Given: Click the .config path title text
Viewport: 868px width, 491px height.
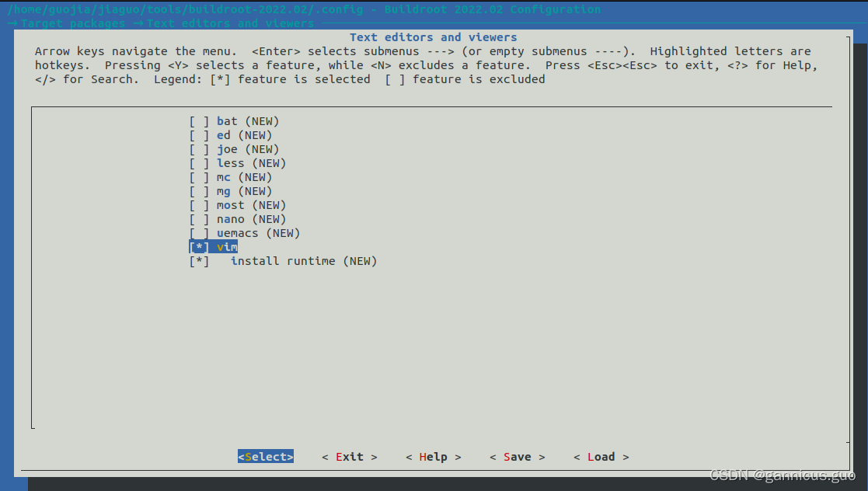Looking at the screenshot, I should pyautogui.click(x=185, y=9).
